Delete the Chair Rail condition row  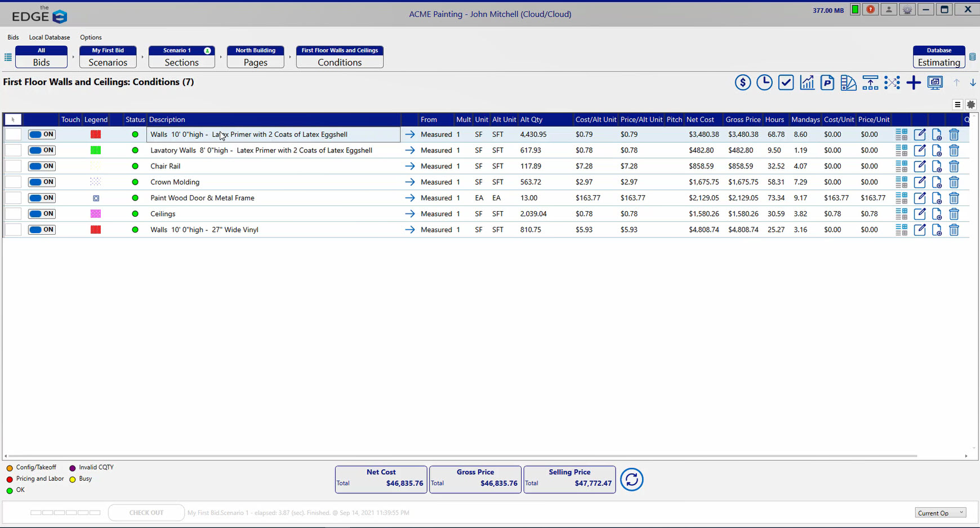954,166
